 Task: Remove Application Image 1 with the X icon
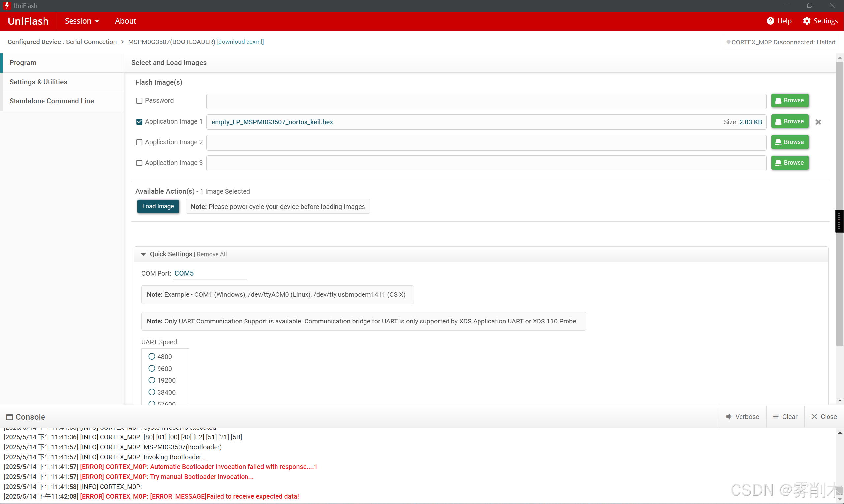coord(818,122)
